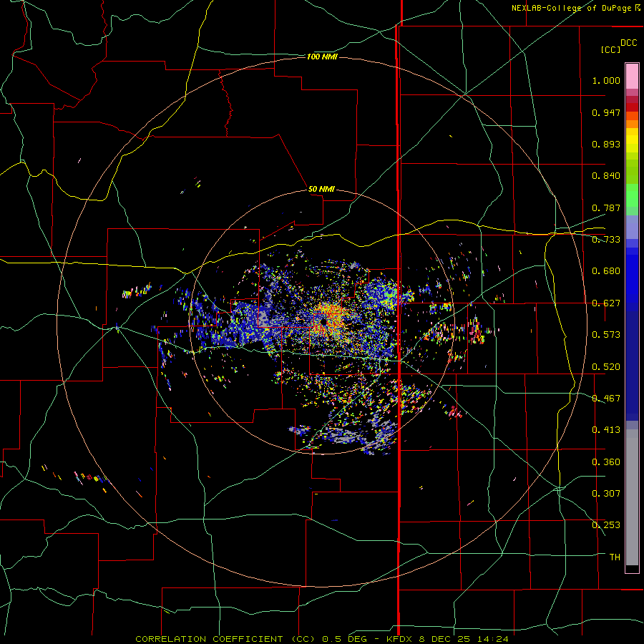Select the 0.467 scale value
644x644 pixels.
pos(606,399)
